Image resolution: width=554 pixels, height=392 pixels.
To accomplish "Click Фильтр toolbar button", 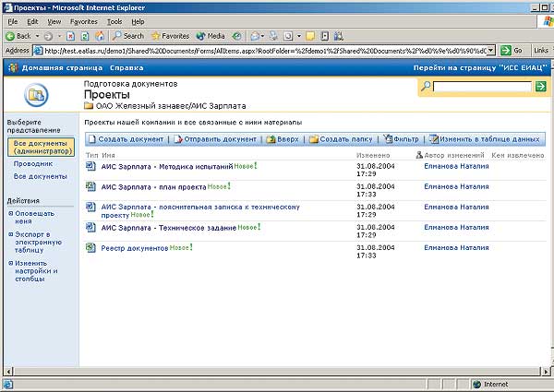I will [x=401, y=139].
